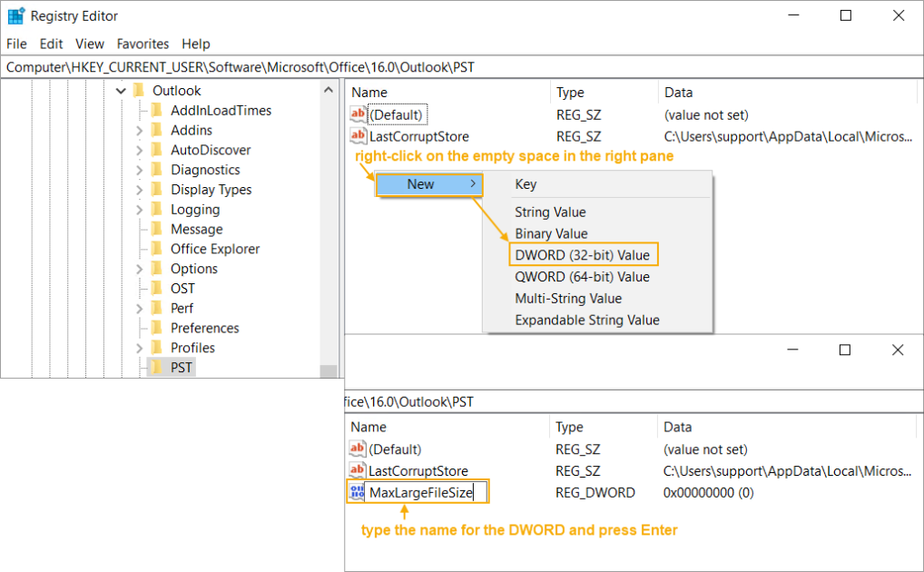
Task: Expand the Profiles tree node
Action: click(x=139, y=348)
